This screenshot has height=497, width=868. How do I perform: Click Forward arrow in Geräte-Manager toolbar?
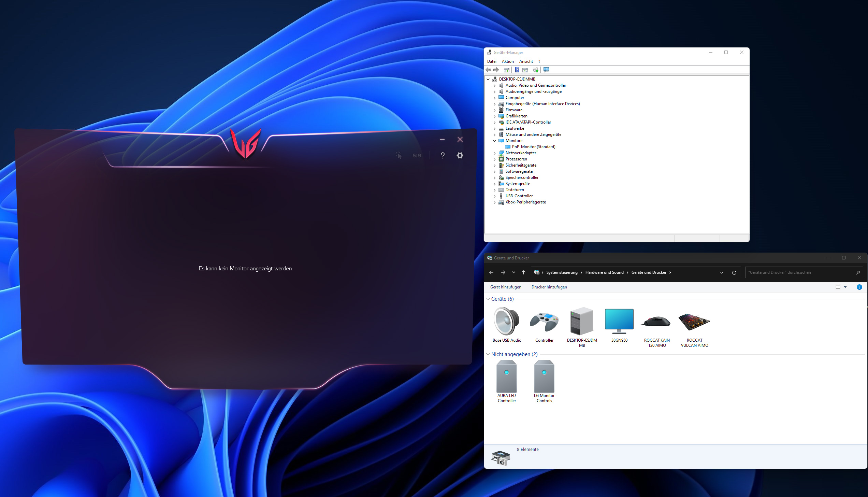pos(496,70)
